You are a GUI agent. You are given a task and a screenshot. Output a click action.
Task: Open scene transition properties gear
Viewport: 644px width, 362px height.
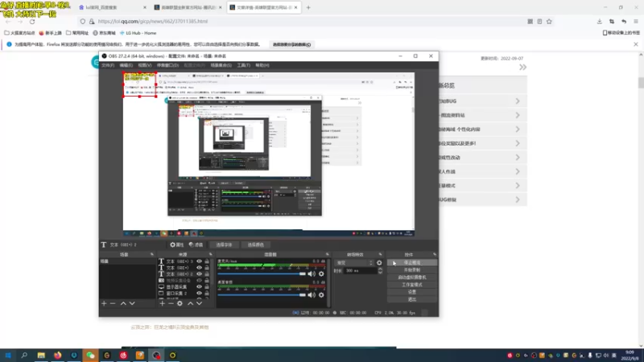pos(379,263)
